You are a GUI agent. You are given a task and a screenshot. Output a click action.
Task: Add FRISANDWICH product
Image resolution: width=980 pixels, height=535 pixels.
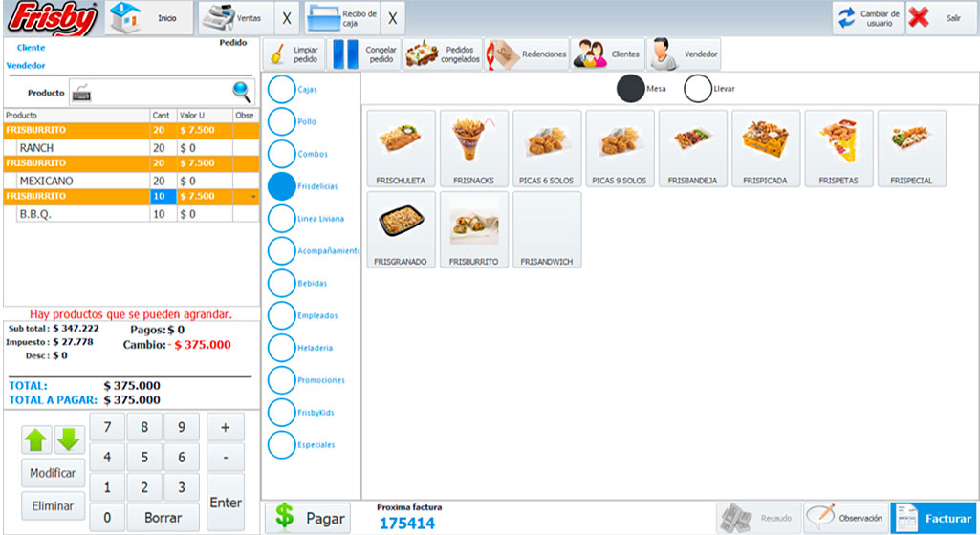pyautogui.click(x=547, y=229)
